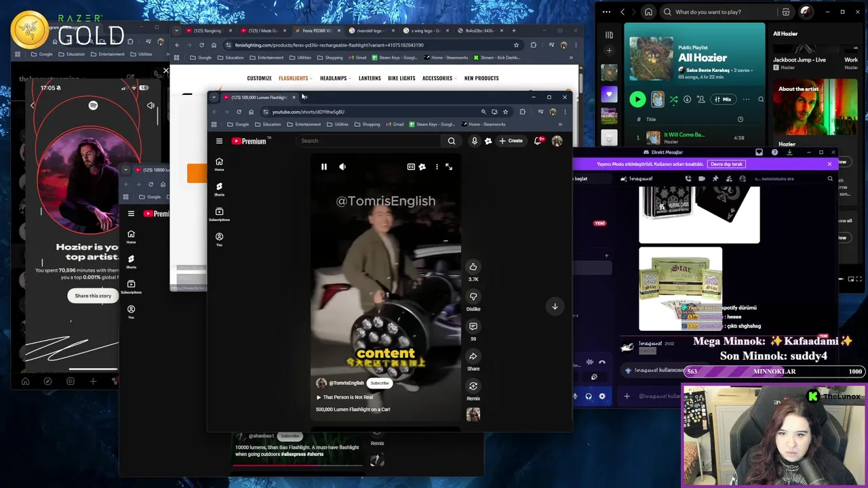Viewport: 868px width, 488px height.
Task: Show pinned messages in Discord DM
Action: 715,179
